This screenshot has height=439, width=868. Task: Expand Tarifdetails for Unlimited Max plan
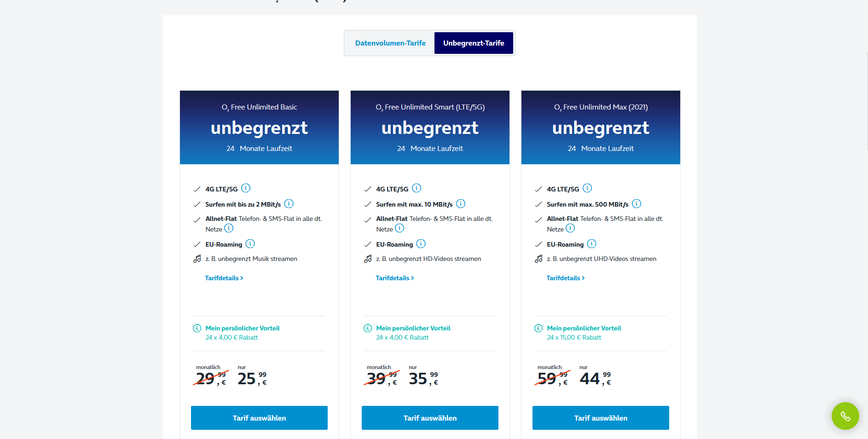566,278
